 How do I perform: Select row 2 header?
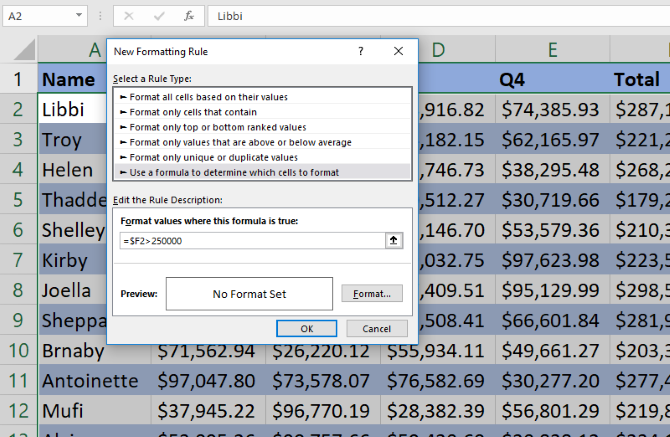(18, 109)
